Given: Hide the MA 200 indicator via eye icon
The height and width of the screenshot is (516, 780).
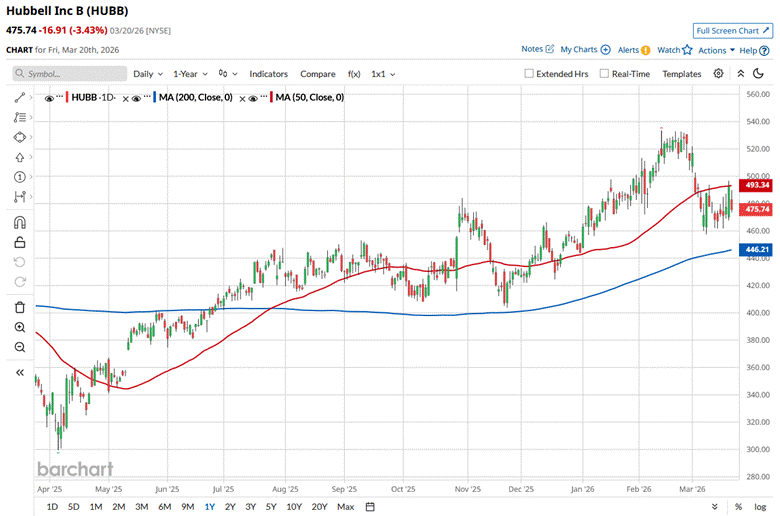Looking at the screenshot, I should click(x=142, y=97).
